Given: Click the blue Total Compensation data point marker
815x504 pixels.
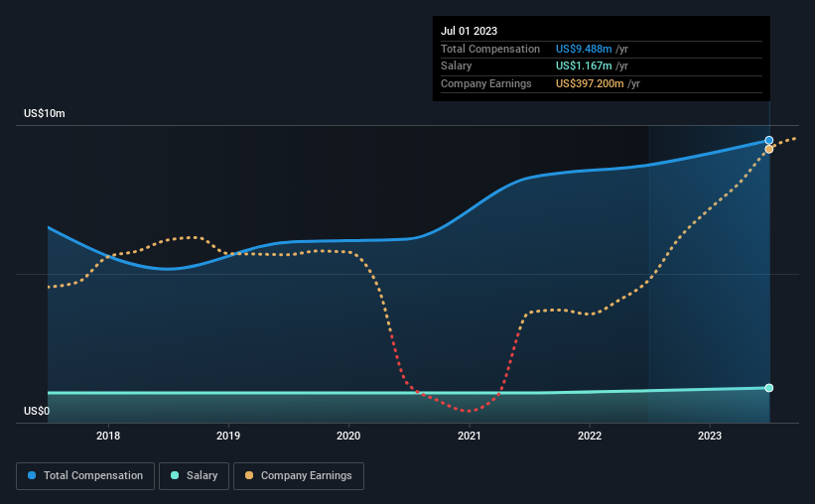Looking at the screenshot, I should (x=768, y=140).
